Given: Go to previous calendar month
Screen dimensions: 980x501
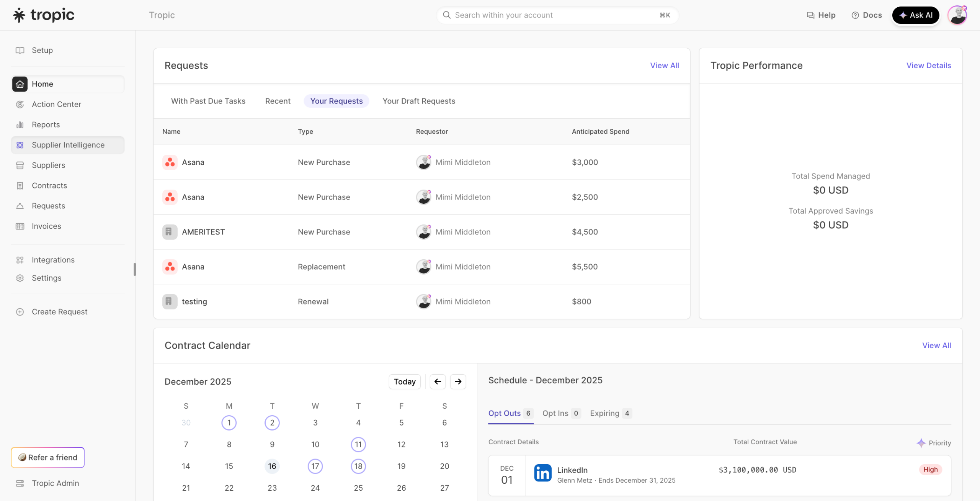Looking at the screenshot, I should pyautogui.click(x=438, y=381).
